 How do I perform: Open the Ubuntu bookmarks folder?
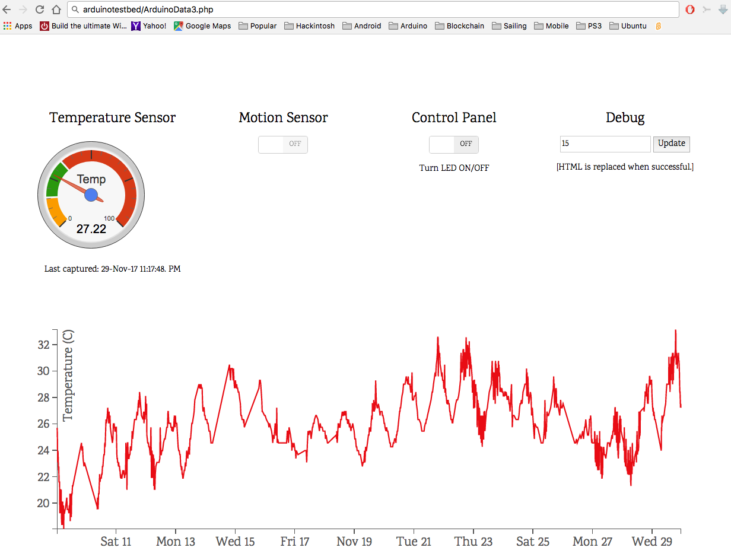[628, 26]
